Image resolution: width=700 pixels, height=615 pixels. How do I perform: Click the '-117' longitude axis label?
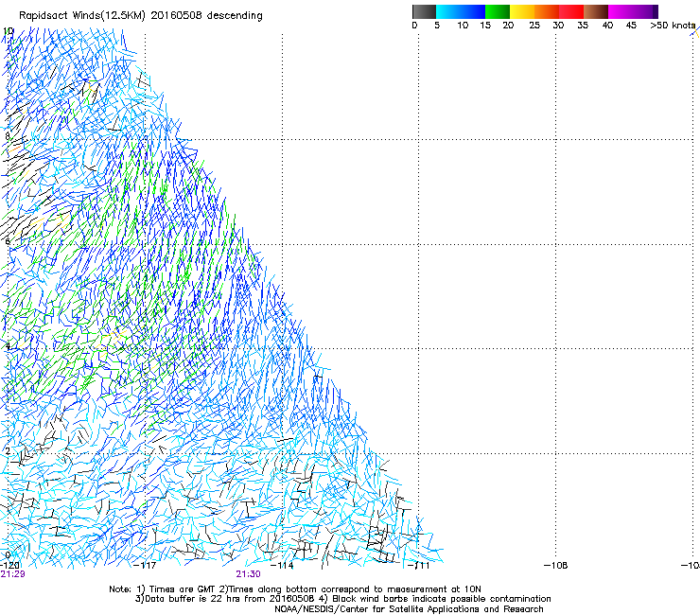[145, 566]
